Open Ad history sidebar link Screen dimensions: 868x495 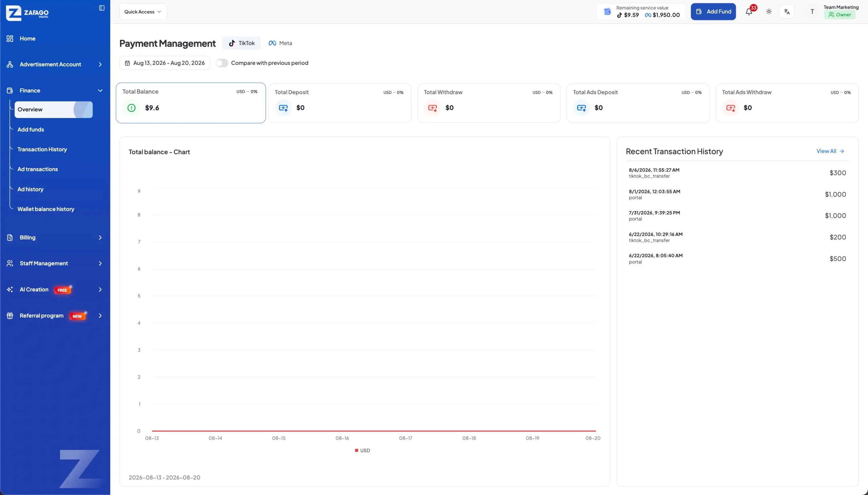[x=31, y=189]
